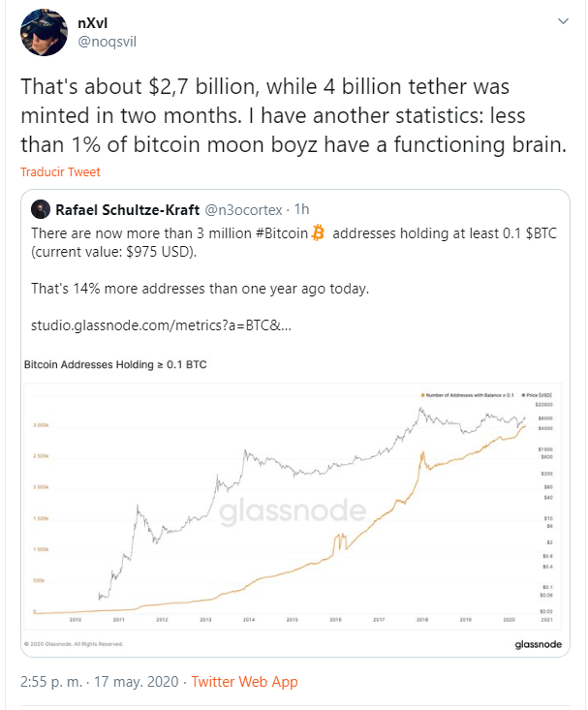The height and width of the screenshot is (710, 588).
Task: Click the nXvl display name
Action: tap(92, 23)
